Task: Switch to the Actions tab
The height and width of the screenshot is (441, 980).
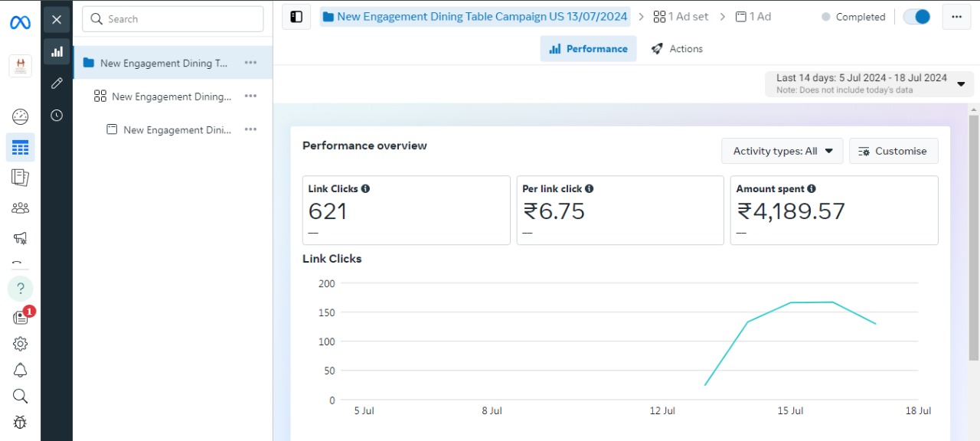Action: (677, 49)
